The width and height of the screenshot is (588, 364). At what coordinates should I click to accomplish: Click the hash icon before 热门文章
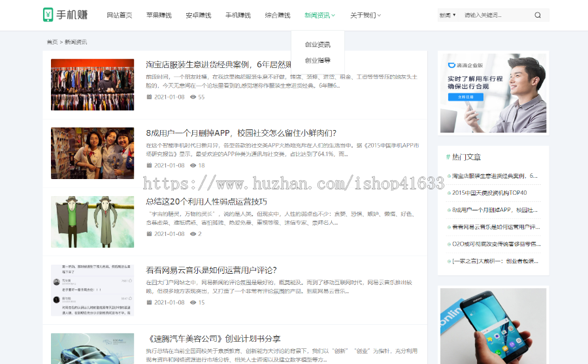click(x=448, y=157)
